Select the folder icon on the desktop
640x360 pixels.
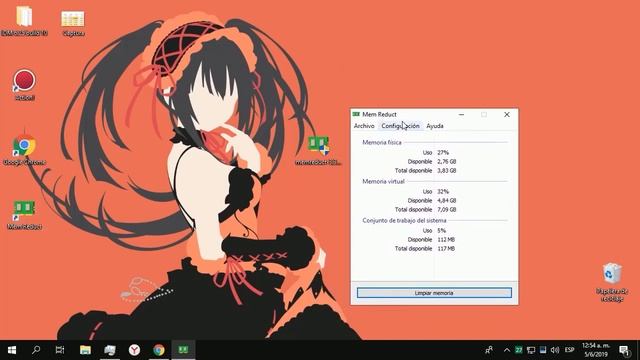pyautogui.click(x=24, y=21)
